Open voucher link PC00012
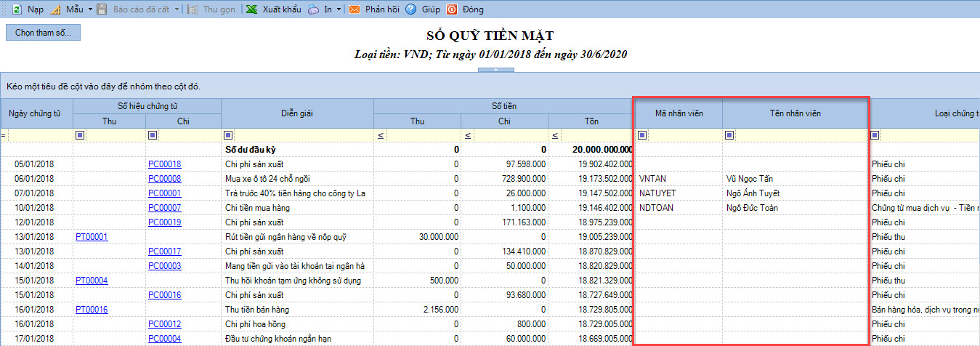This screenshot has height=346, width=980. (x=165, y=324)
